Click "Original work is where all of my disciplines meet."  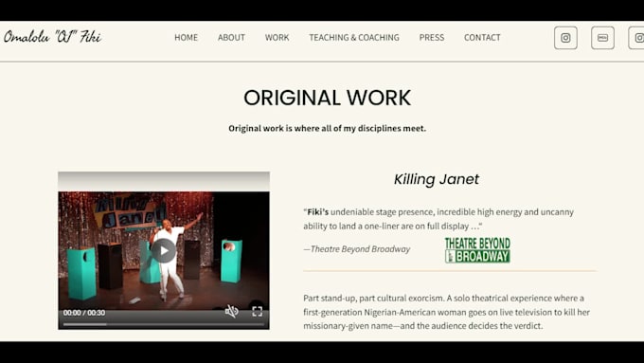click(x=328, y=128)
